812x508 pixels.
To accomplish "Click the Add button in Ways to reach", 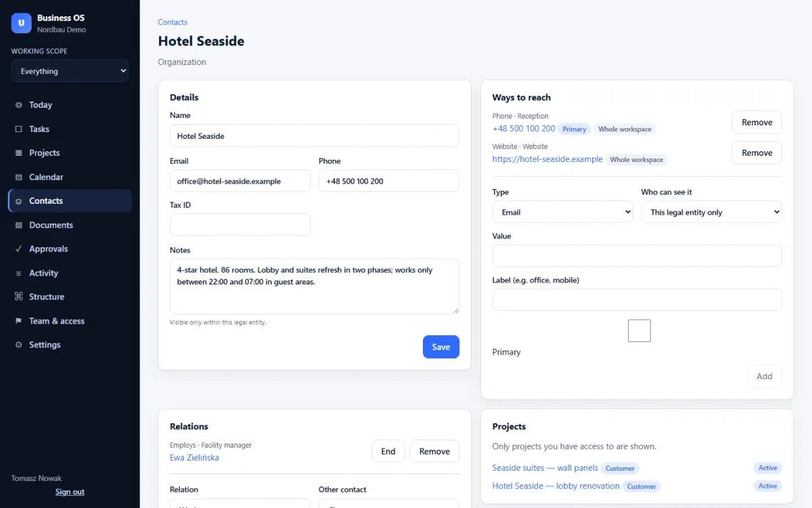I will click(765, 377).
